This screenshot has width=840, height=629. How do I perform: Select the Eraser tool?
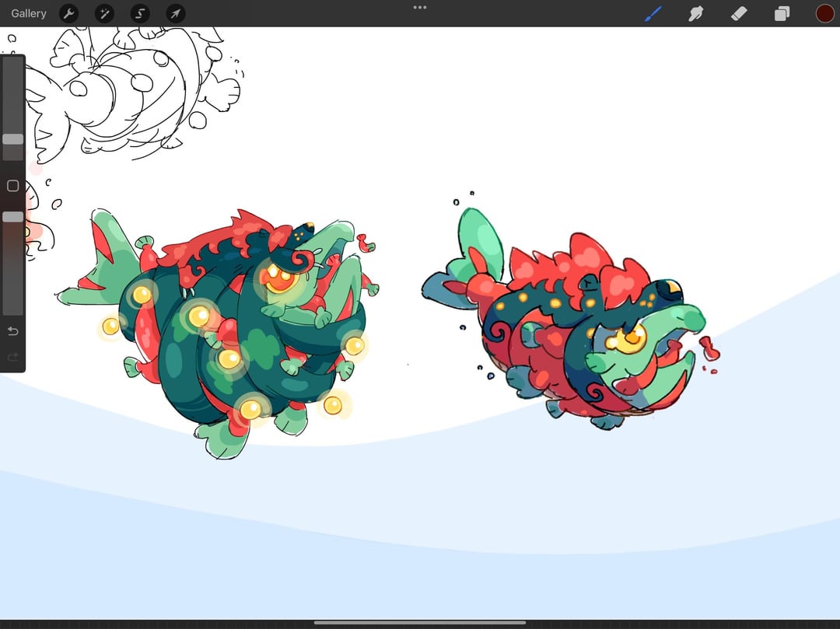coord(739,13)
